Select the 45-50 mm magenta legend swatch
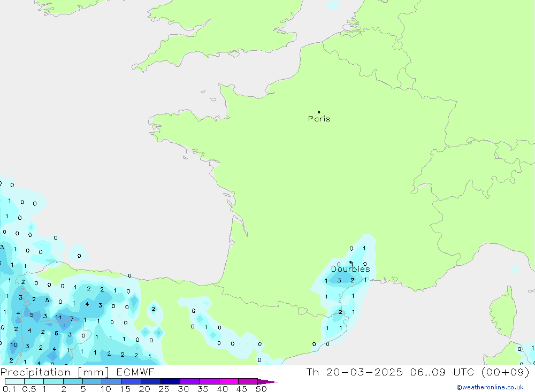 coord(248,381)
